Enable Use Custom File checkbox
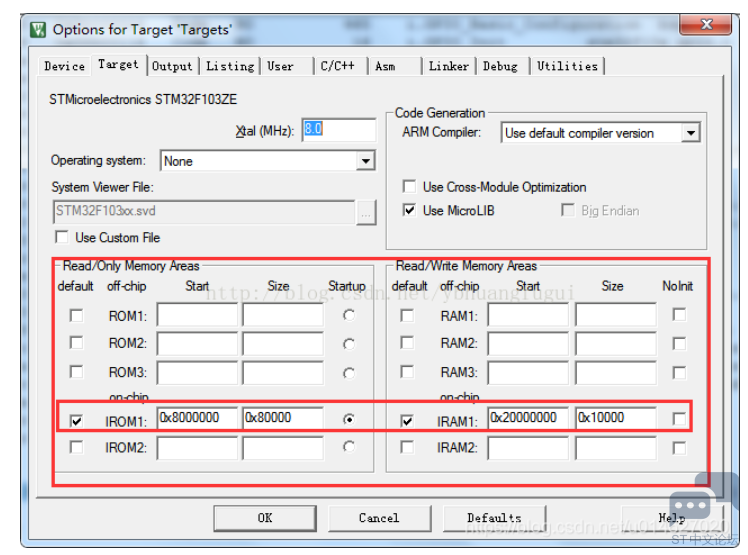The width and height of the screenshot is (748, 555). coord(62,237)
